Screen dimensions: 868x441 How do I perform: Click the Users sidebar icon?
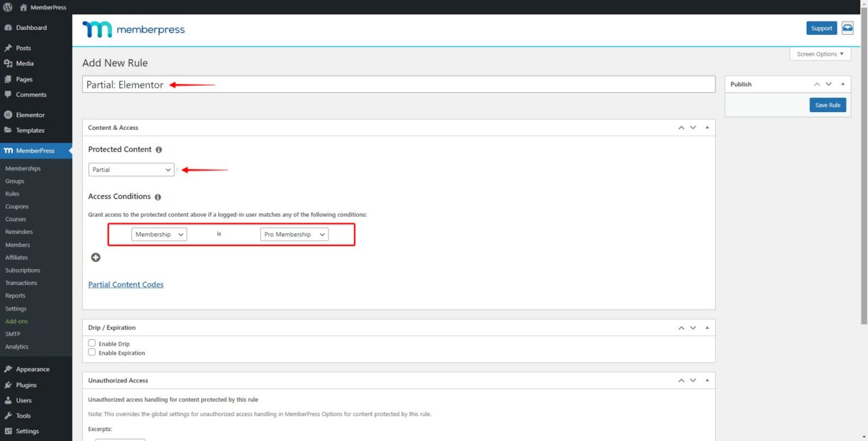[x=8, y=400]
